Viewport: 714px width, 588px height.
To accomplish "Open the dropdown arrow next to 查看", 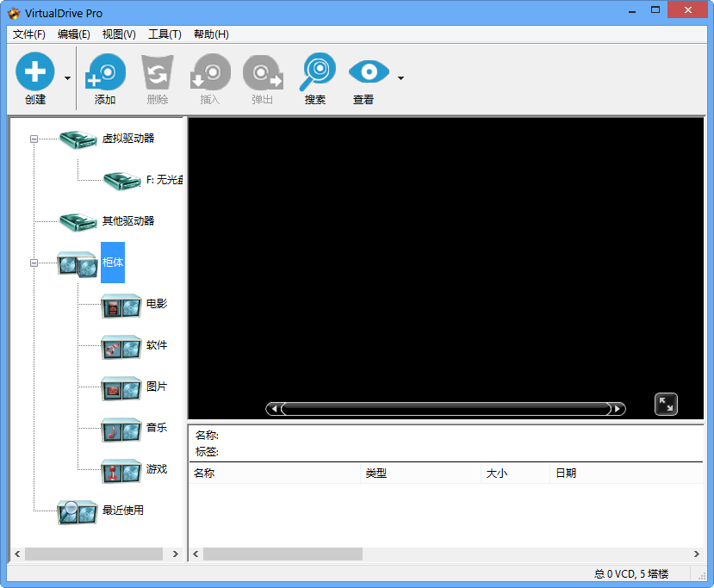I will point(399,77).
